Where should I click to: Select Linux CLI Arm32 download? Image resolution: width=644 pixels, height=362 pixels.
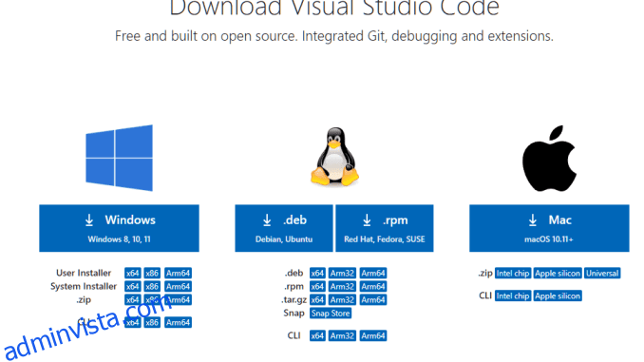(342, 335)
